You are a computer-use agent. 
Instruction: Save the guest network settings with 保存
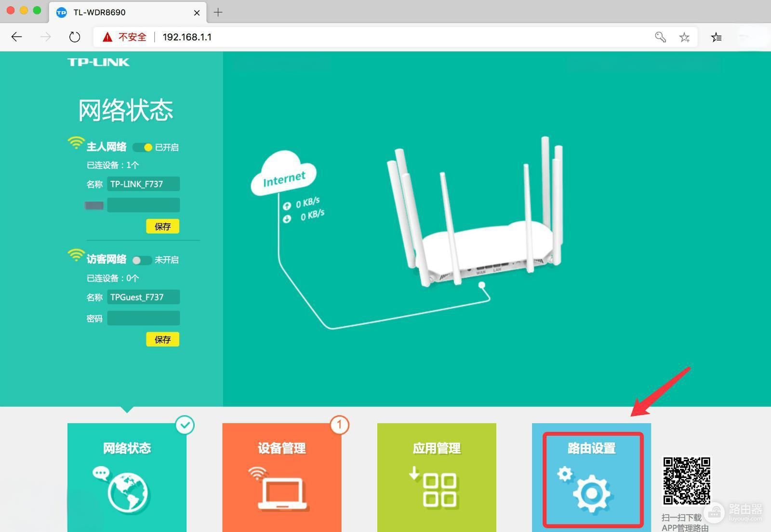tap(163, 339)
